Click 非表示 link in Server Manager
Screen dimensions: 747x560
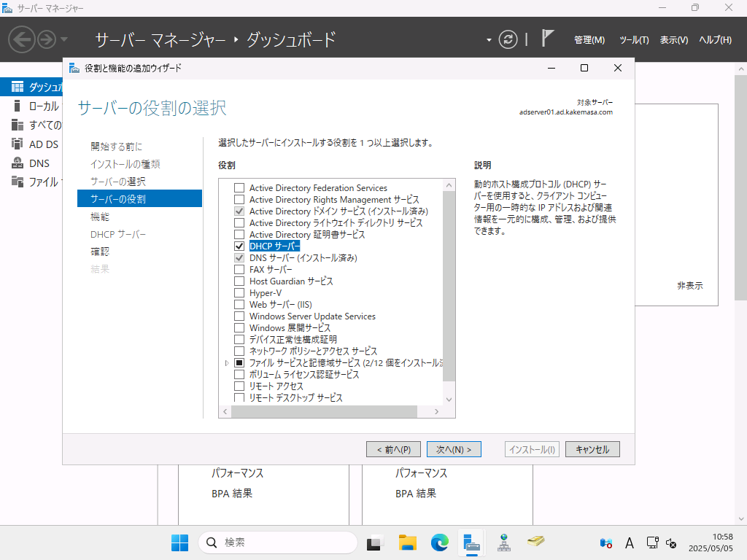[x=690, y=286]
